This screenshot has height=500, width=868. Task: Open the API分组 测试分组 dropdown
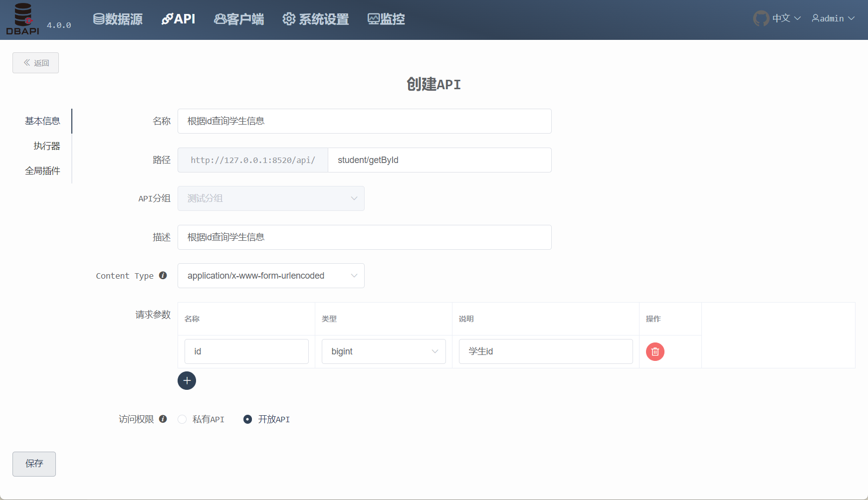pyautogui.click(x=271, y=198)
